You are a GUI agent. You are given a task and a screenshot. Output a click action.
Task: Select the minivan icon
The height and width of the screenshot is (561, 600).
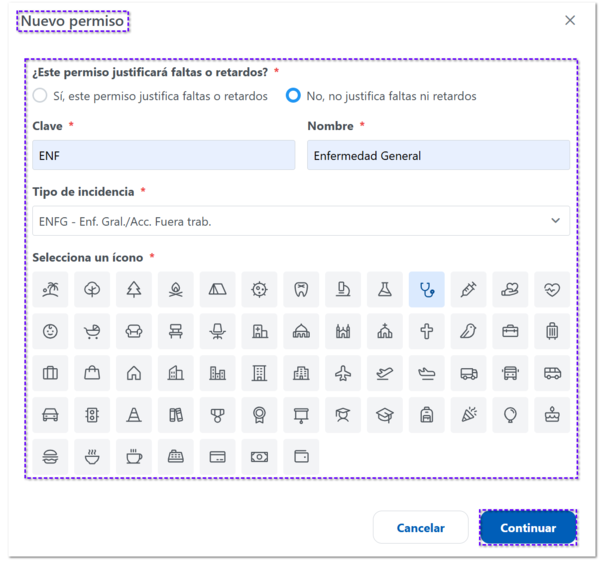click(x=552, y=373)
